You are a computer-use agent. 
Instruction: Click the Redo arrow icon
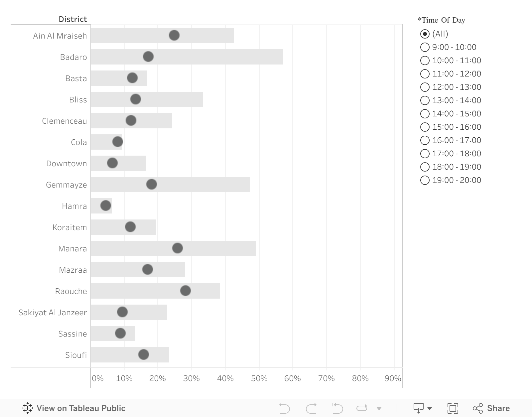pos(311,408)
